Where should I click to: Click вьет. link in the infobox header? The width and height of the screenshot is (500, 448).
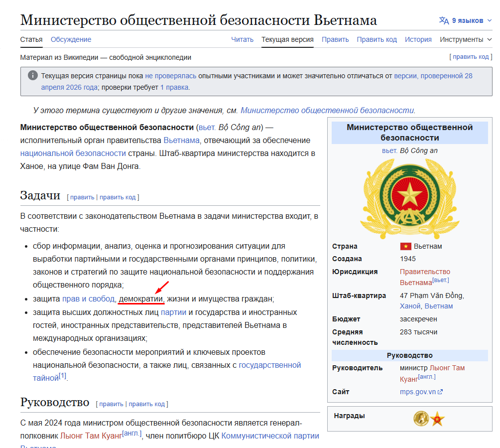click(x=389, y=150)
